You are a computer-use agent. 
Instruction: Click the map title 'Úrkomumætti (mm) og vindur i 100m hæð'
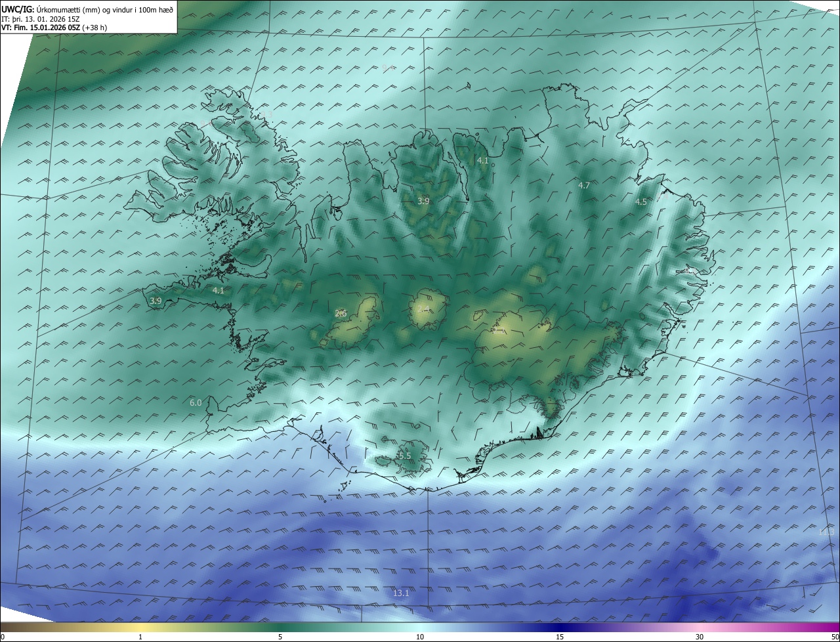(105, 9)
